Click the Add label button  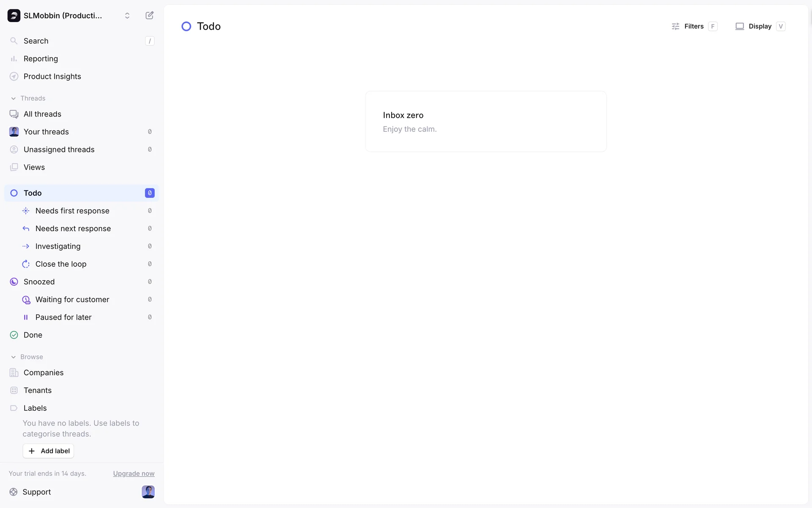(49, 451)
